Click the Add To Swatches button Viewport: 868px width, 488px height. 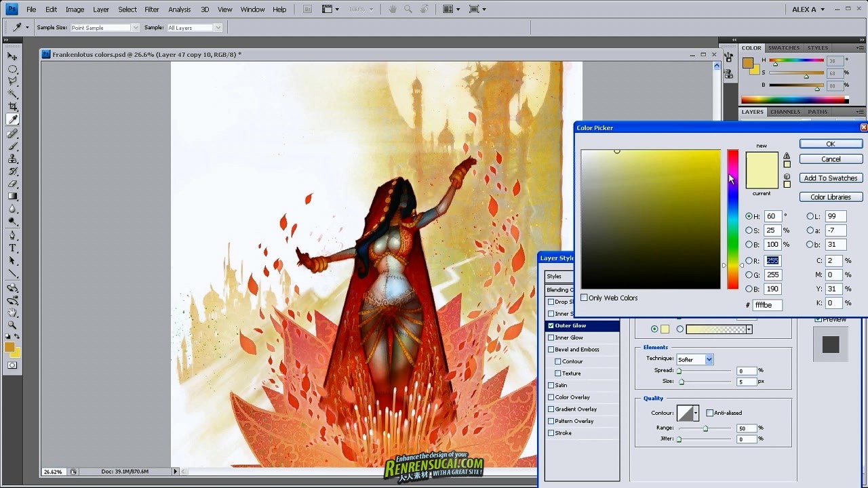[x=831, y=178]
